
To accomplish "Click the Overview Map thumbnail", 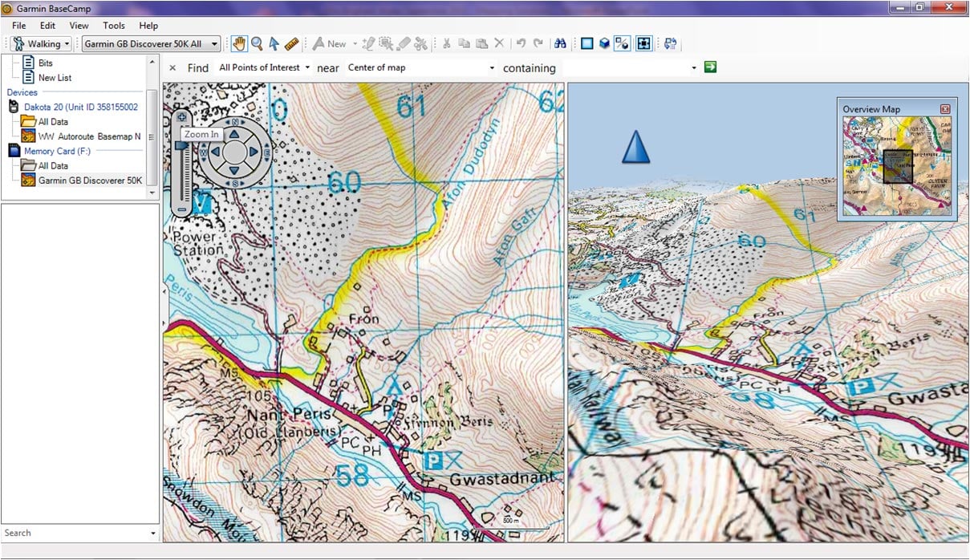I will pyautogui.click(x=897, y=166).
